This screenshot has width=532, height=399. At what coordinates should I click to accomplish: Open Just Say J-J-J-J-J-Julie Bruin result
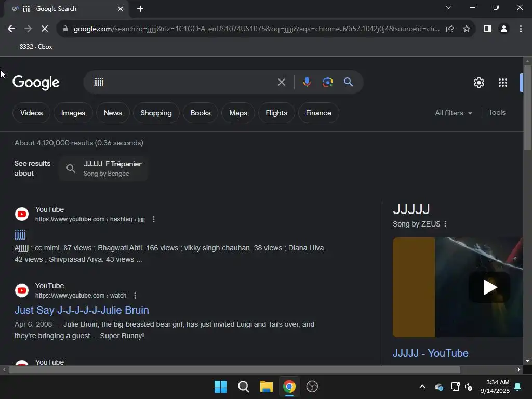pos(82,310)
